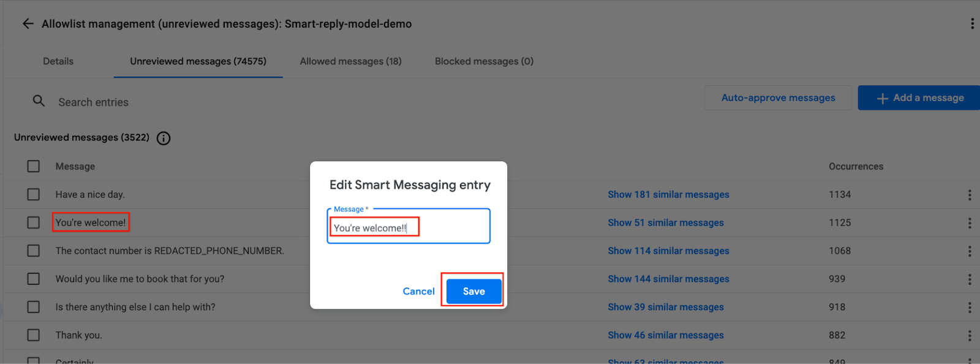Viewport: 980px width, 364px height.
Task: Click Save in the Edit Smart Messaging dialog
Action: click(x=474, y=292)
